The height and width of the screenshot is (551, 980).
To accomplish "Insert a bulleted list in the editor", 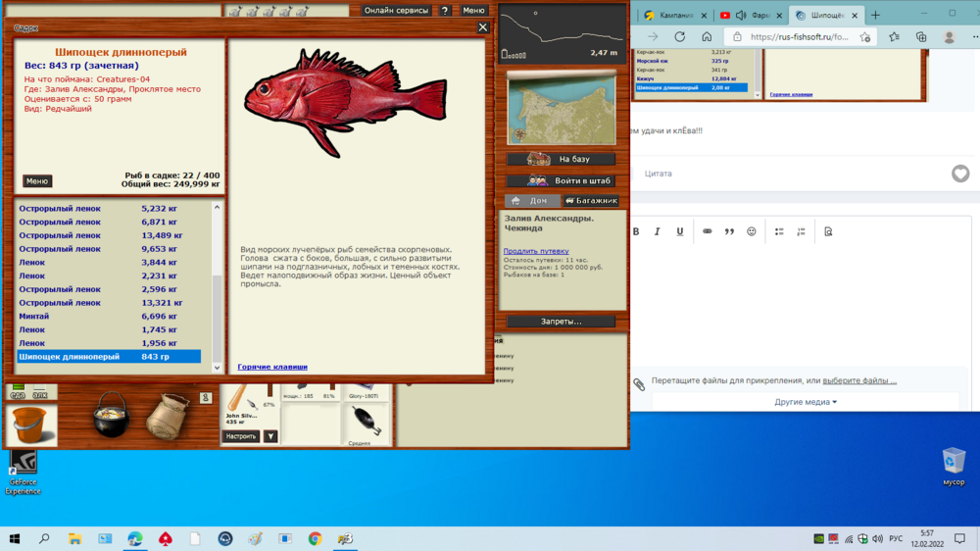I will click(x=779, y=231).
